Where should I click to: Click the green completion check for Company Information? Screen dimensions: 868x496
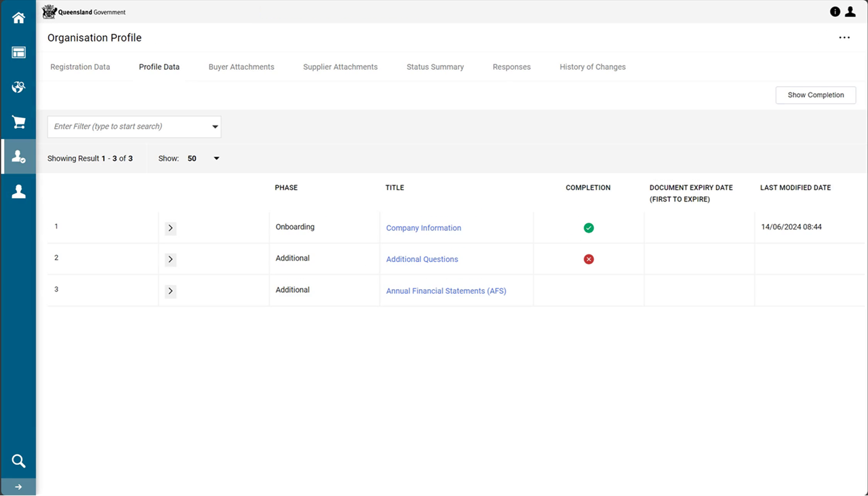(x=588, y=227)
